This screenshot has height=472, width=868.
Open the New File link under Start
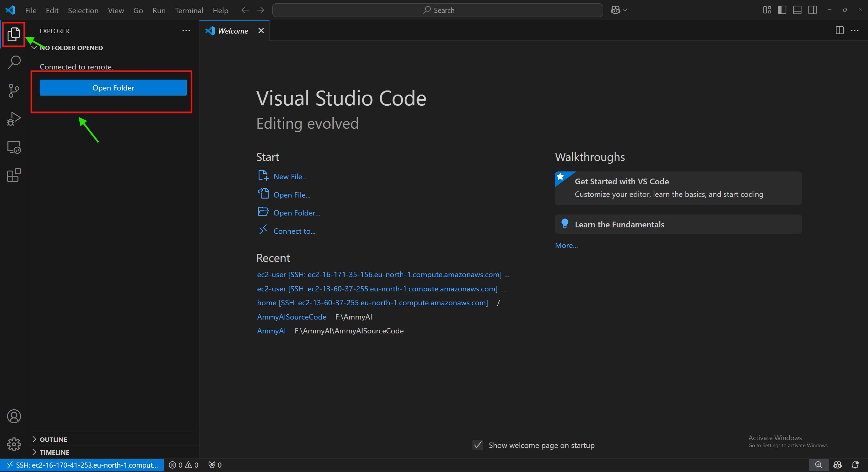tap(290, 177)
